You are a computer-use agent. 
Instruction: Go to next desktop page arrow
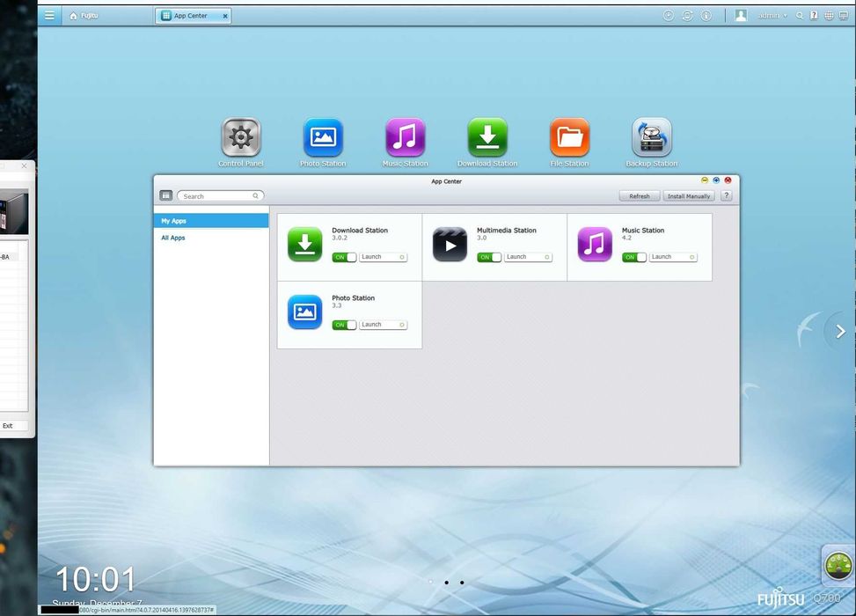tap(841, 331)
